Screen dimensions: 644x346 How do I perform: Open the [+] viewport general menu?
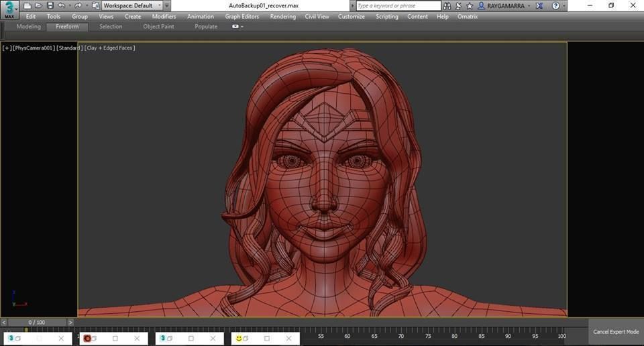7,48
